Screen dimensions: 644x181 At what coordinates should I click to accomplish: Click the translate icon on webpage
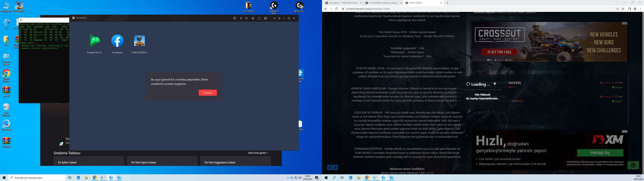[333, 167]
